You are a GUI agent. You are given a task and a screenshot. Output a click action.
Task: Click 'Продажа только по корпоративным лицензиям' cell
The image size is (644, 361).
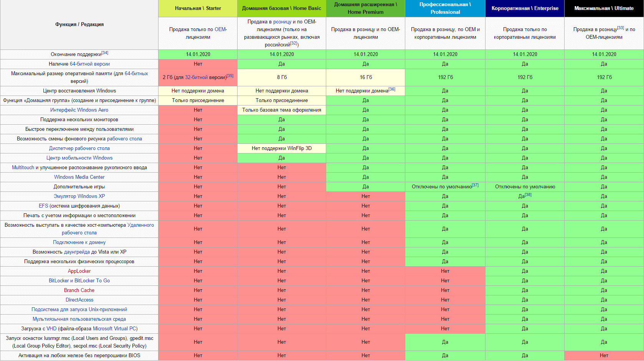point(525,33)
